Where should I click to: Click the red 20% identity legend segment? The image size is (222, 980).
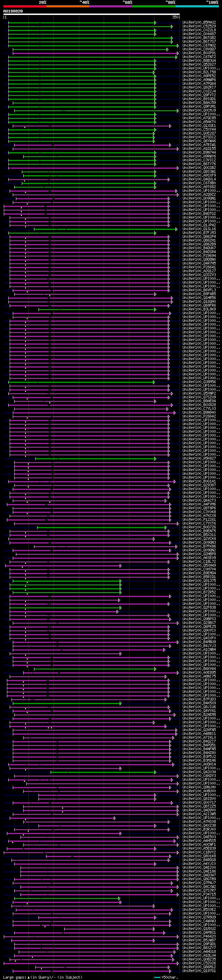pyautogui.click(x=25, y=6)
